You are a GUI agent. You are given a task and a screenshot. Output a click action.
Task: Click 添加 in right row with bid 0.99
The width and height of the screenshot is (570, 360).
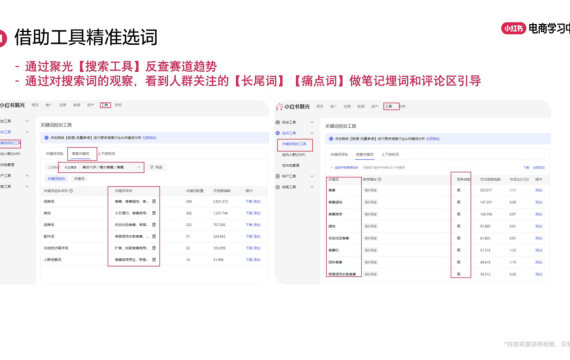coord(539,202)
